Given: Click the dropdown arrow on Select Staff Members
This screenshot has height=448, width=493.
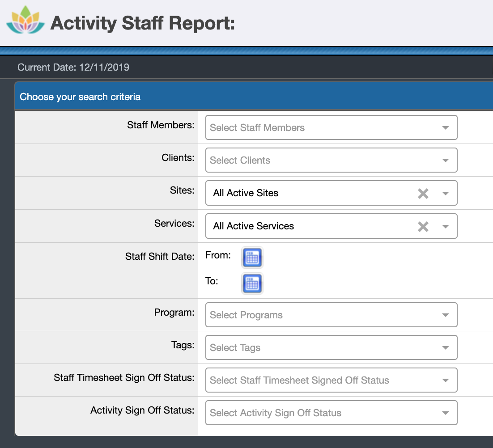Looking at the screenshot, I should click(x=445, y=127).
